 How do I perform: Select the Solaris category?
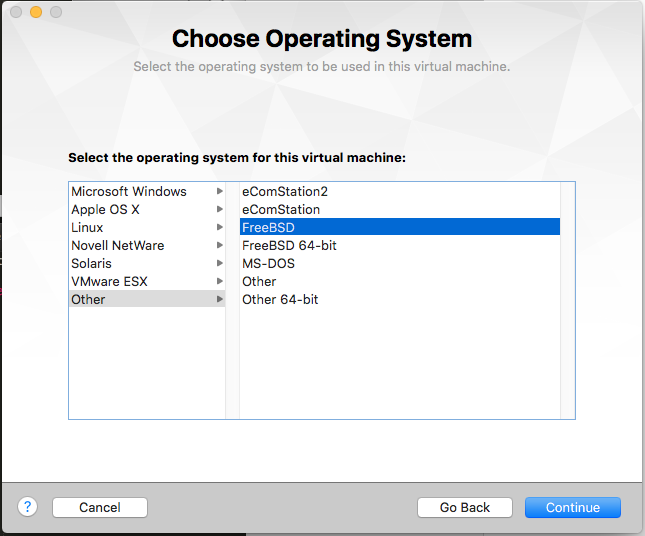click(x=147, y=263)
